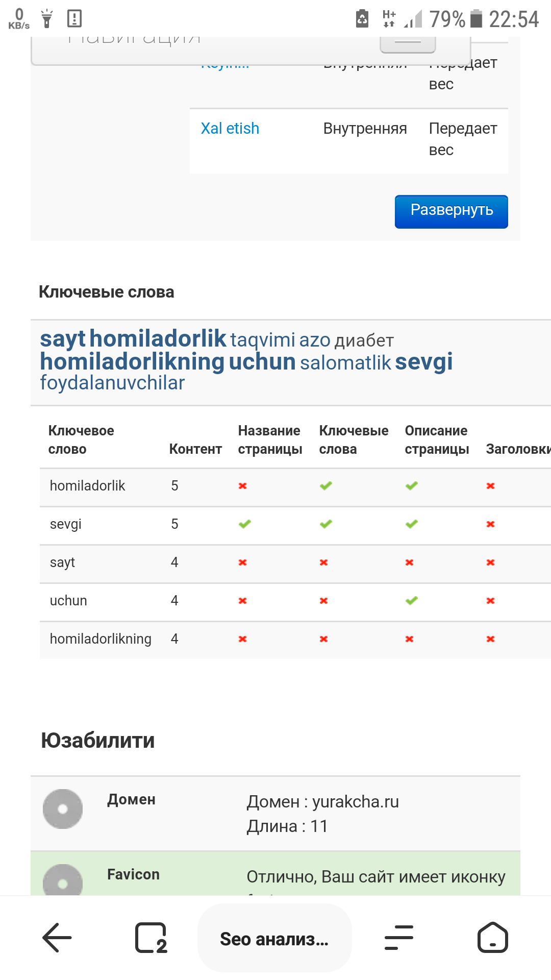This screenshot has width=551, height=980.
Task: Tap the battery icon in status bar
Action: (x=476, y=19)
